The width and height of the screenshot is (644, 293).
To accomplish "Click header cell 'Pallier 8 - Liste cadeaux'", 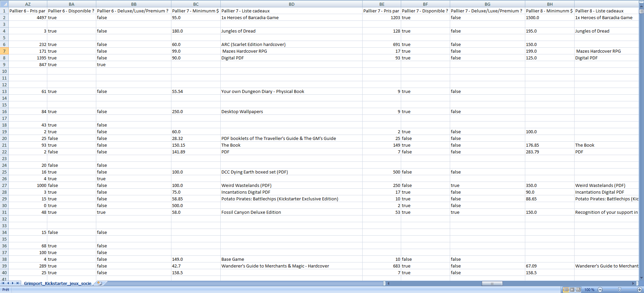I will tap(606, 11).
